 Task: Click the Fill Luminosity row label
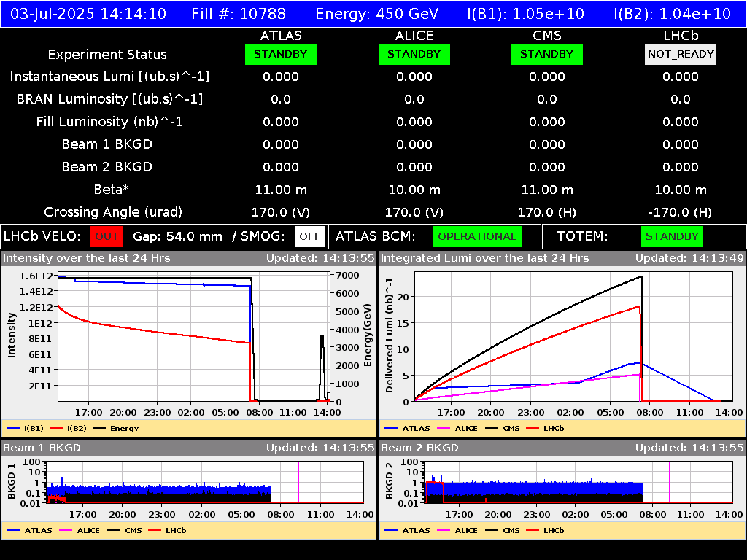pos(109,122)
